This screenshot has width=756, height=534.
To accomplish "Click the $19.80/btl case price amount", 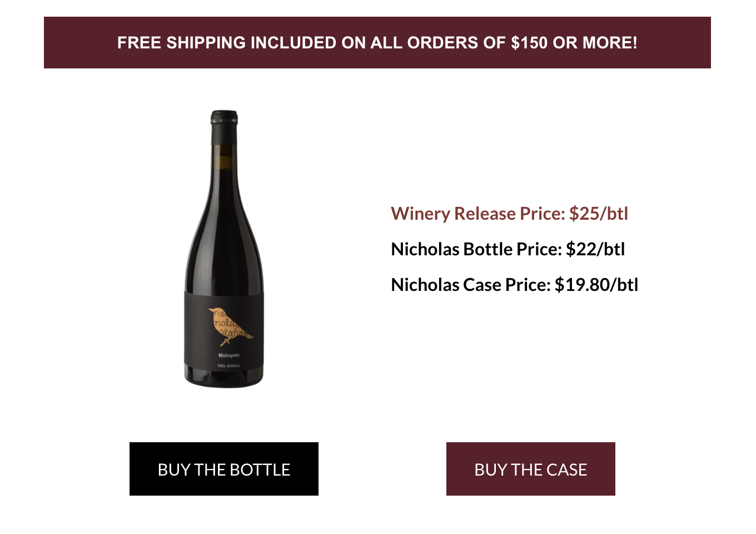I will (596, 285).
